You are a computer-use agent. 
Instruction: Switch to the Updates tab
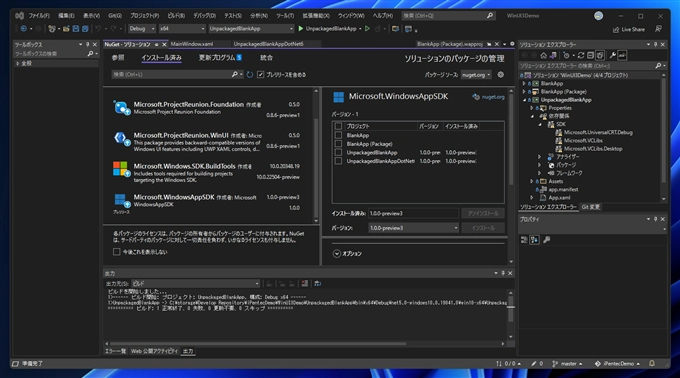pos(220,58)
